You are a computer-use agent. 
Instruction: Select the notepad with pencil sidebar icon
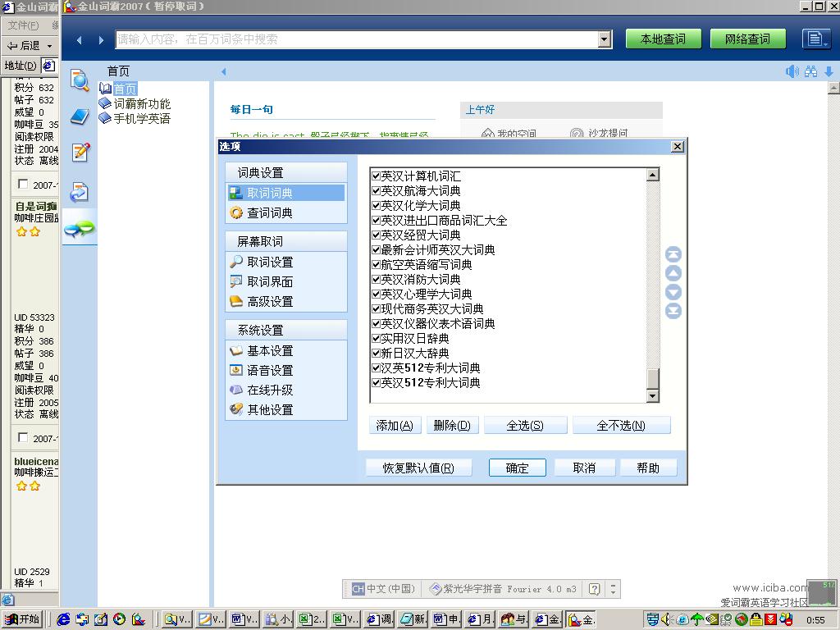click(x=80, y=153)
